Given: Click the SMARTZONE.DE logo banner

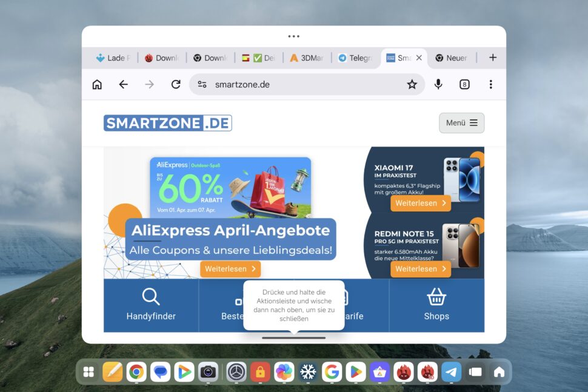Looking at the screenshot, I should point(168,122).
